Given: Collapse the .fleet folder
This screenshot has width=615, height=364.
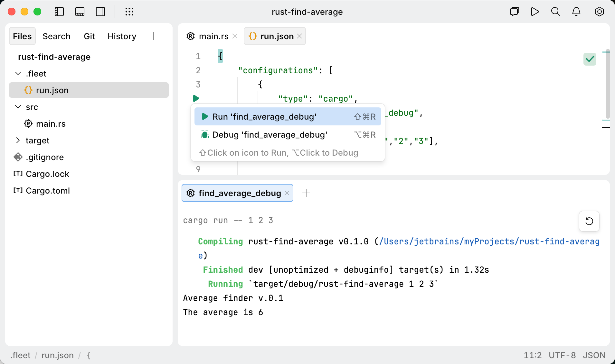Looking at the screenshot, I should pos(18,73).
